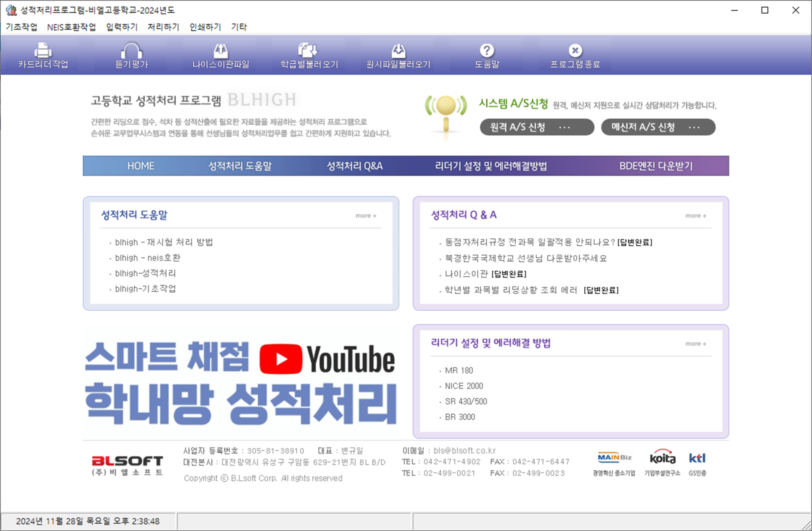Image resolution: width=812 pixels, height=531 pixels.
Task: Open the 처리하기 menu
Action: (163, 27)
